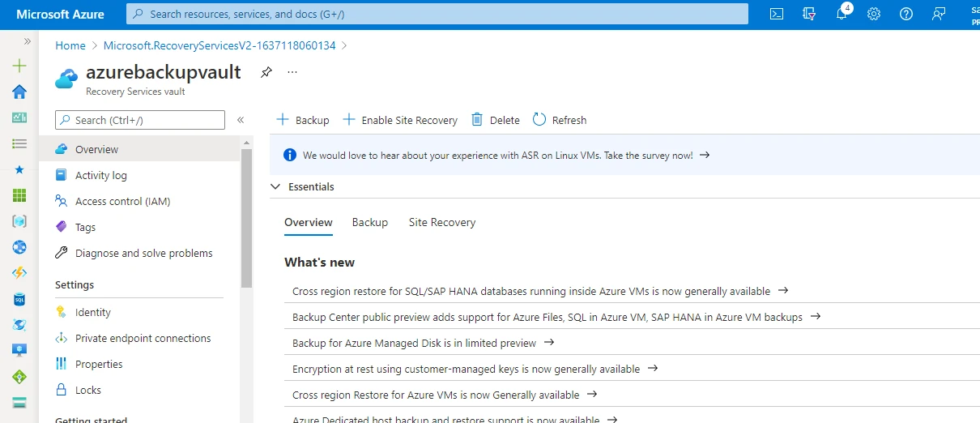Switch to the Site Recovery tab

pyautogui.click(x=442, y=222)
